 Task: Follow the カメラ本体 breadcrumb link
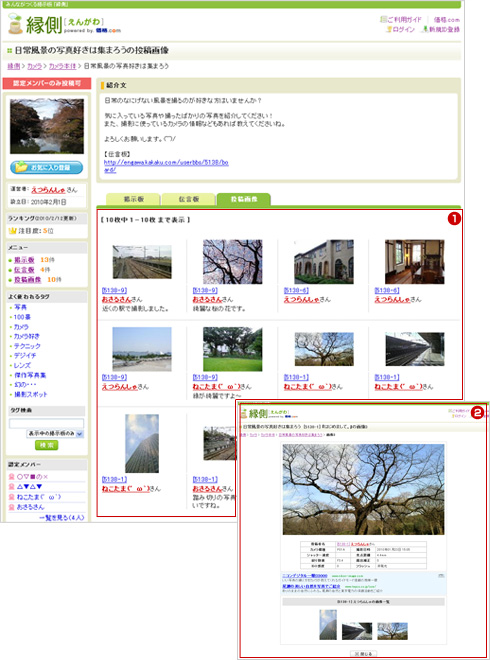coord(62,66)
